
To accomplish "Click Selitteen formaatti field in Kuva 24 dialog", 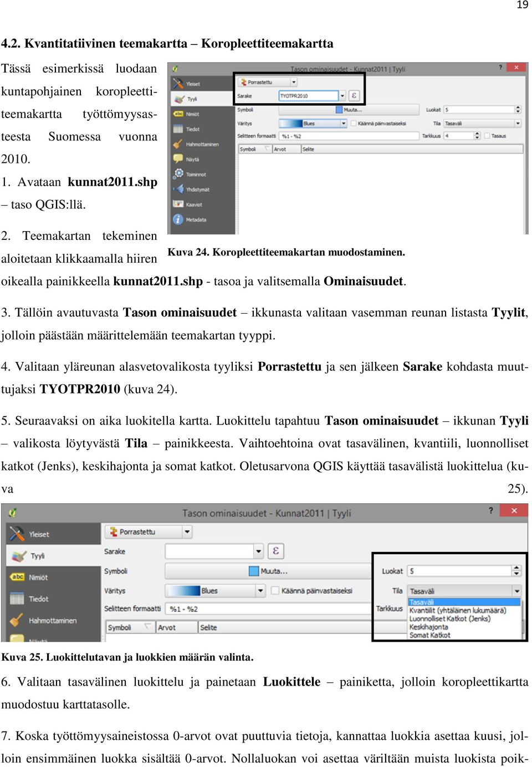I will pyautogui.click(x=349, y=136).
